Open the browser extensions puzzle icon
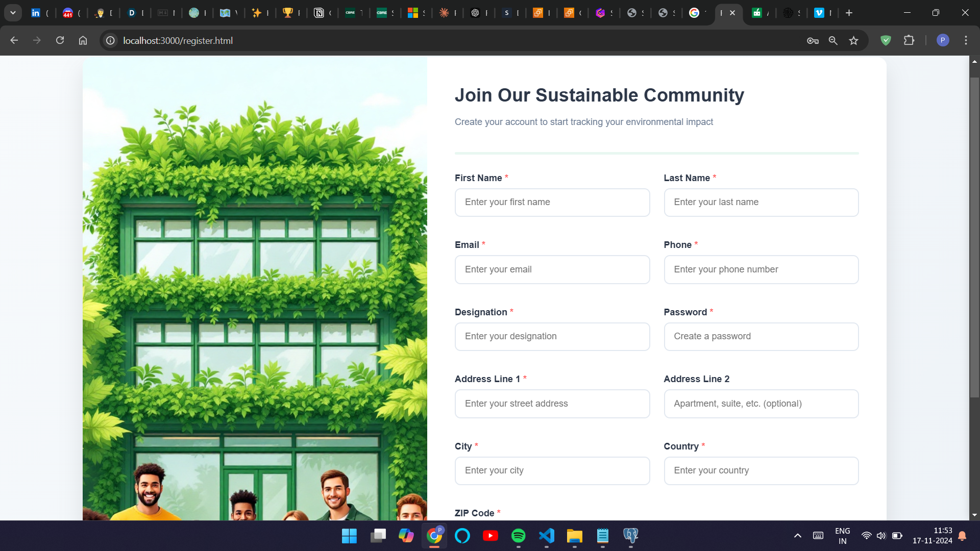The width and height of the screenshot is (980, 551). pyautogui.click(x=910, y=40)
